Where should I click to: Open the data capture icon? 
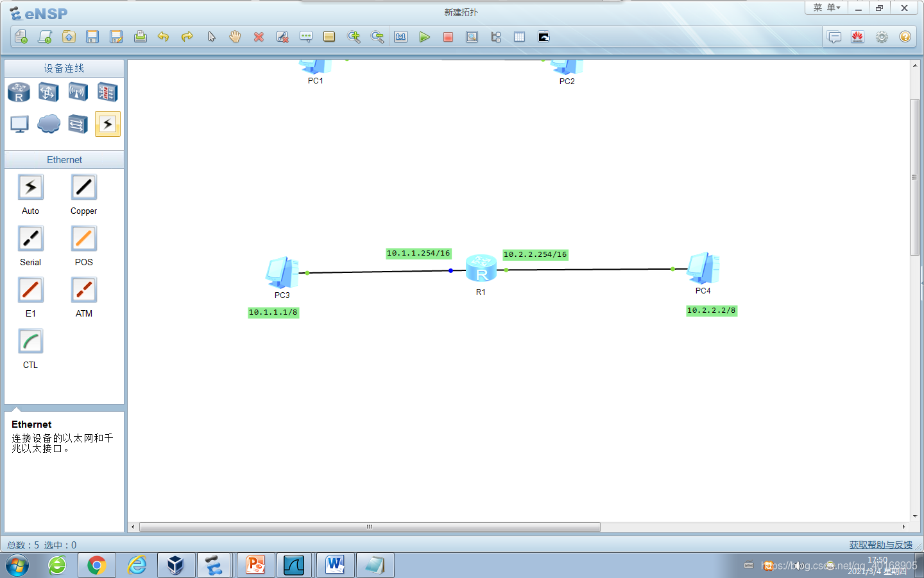point(472,37)
